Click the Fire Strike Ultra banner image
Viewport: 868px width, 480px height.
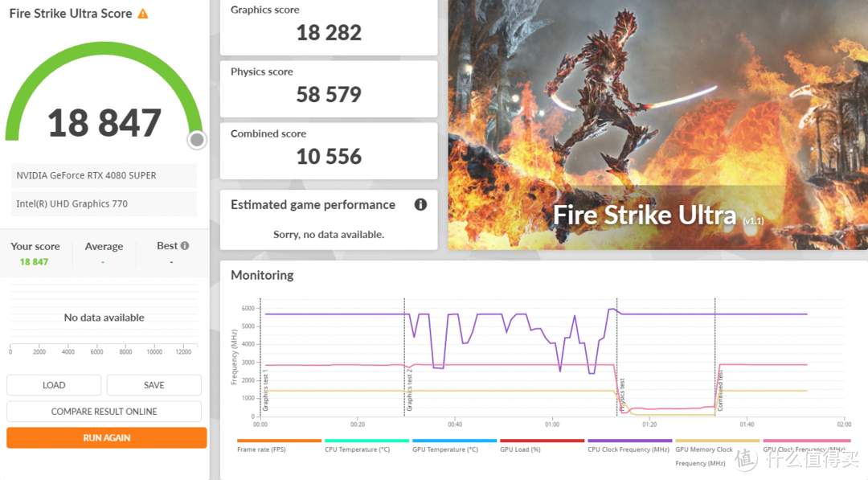coord(657,125)
